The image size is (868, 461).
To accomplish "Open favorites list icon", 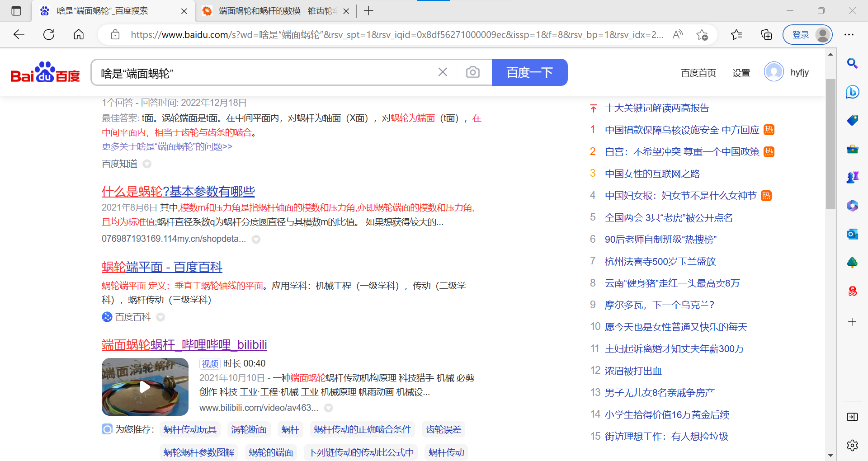I will coord(736,35).
